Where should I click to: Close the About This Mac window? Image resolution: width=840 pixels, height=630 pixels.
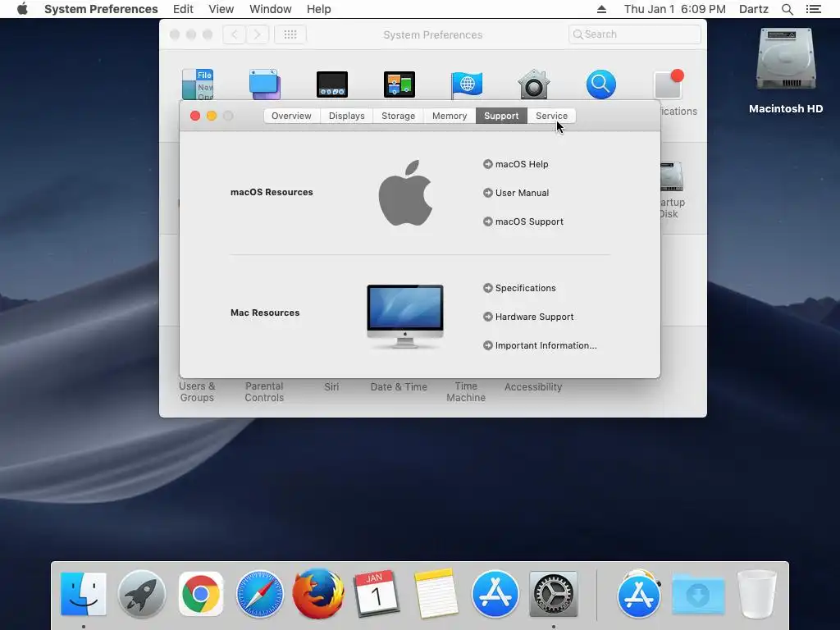click(195, 116)
